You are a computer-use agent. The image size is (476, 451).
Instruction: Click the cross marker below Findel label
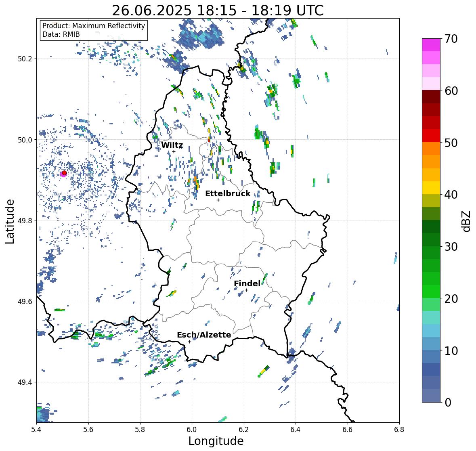point(247,290)
